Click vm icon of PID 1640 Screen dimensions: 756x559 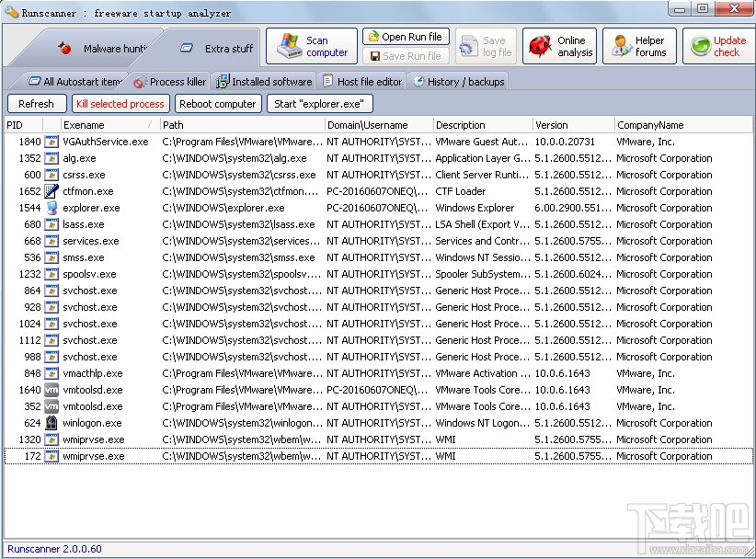(x=52, y=390)
